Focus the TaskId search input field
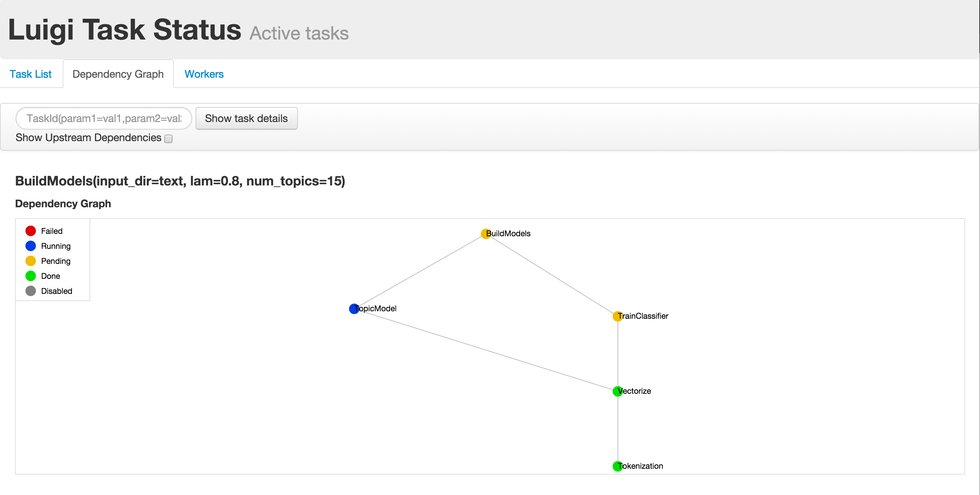This screenshot has height=495, width=980. 104,118
